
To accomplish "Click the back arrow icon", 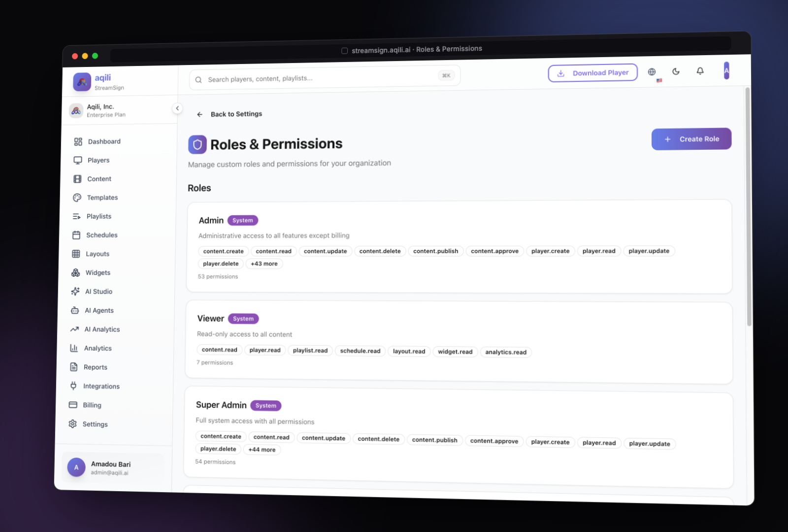I will [x=199, y=114].
